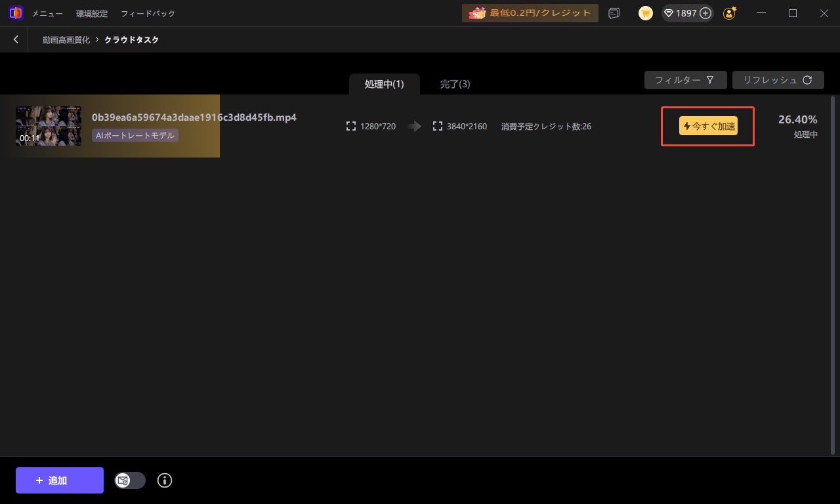840x504 pixels.
Task: Open the フィードバック menu
Action: (x=148, y=13)
